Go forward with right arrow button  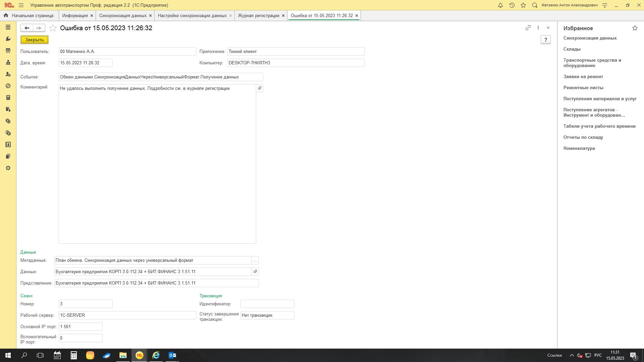tap(39, 28)
